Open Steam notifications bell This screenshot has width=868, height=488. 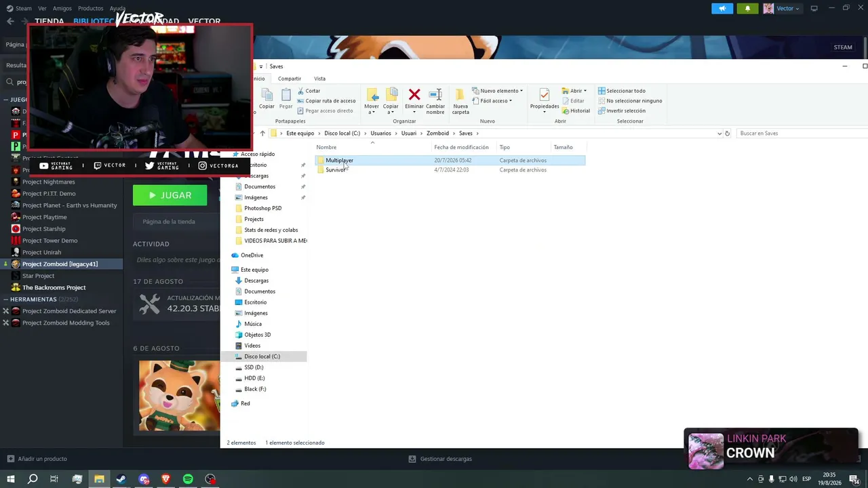click(x=747, y=8)
